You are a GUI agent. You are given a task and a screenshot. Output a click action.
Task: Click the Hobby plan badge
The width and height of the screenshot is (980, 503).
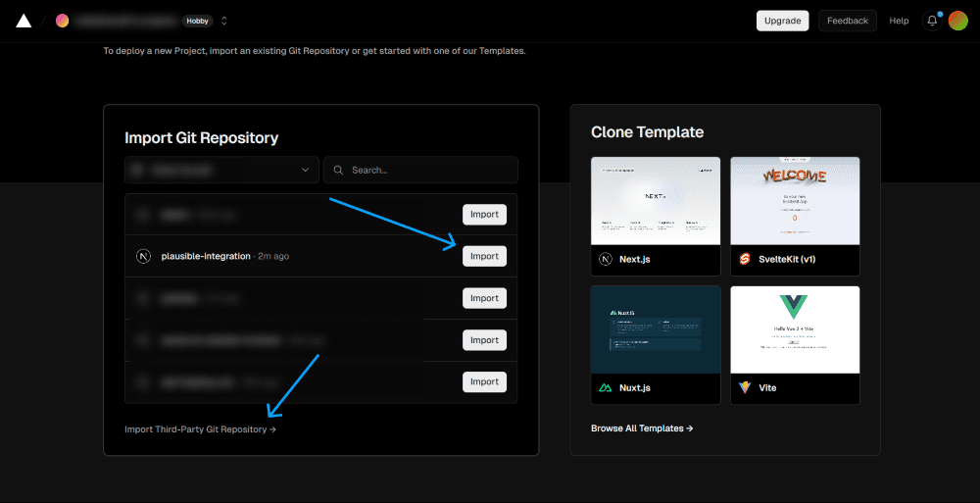coord(198,21)
